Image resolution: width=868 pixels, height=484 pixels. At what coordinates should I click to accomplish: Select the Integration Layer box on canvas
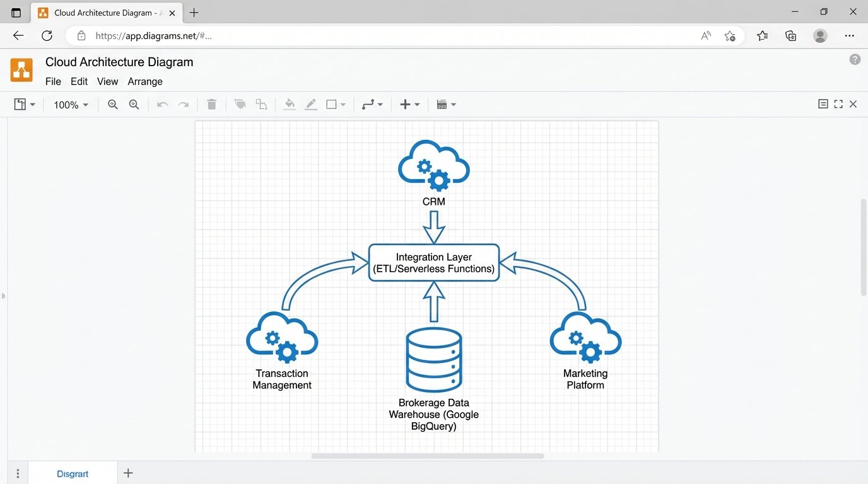tap(434, 263)
